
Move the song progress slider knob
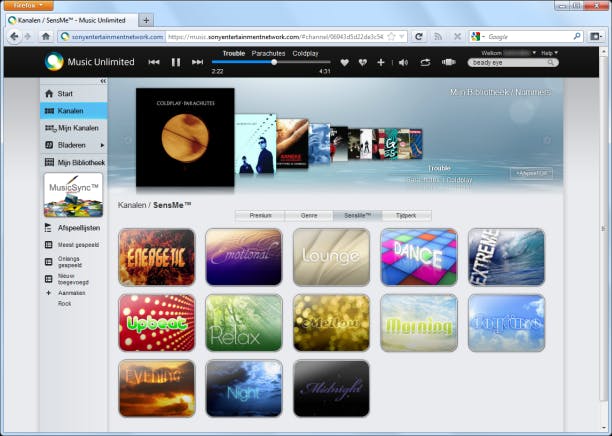pos(274,62)
